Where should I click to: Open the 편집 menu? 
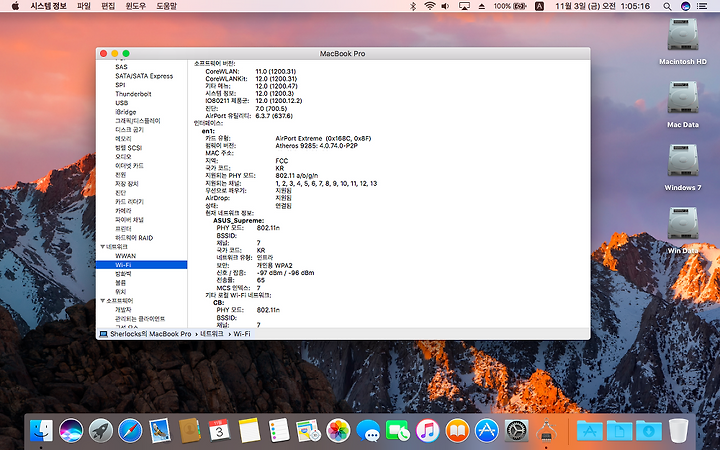(x=108, y=6)
